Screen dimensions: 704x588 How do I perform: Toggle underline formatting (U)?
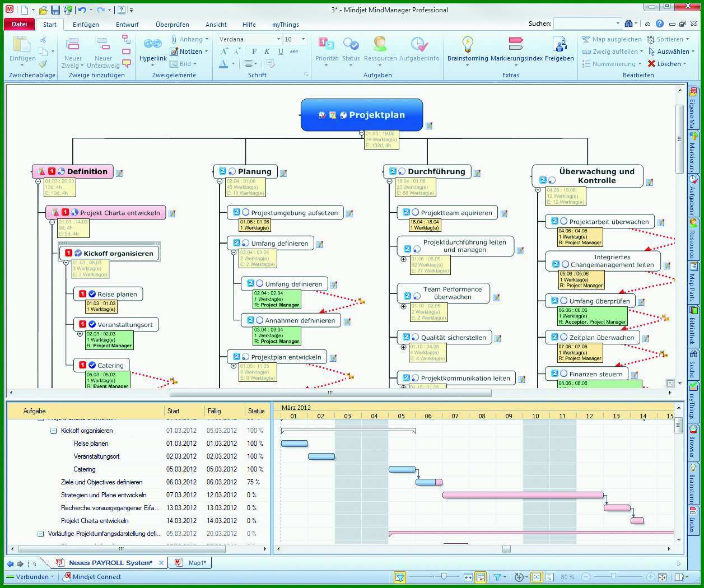coord(281,52)
